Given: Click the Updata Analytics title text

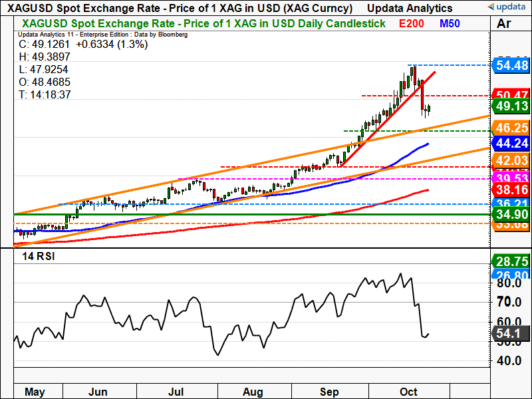Looking at the screenshot, I should [x=409, y=8].
